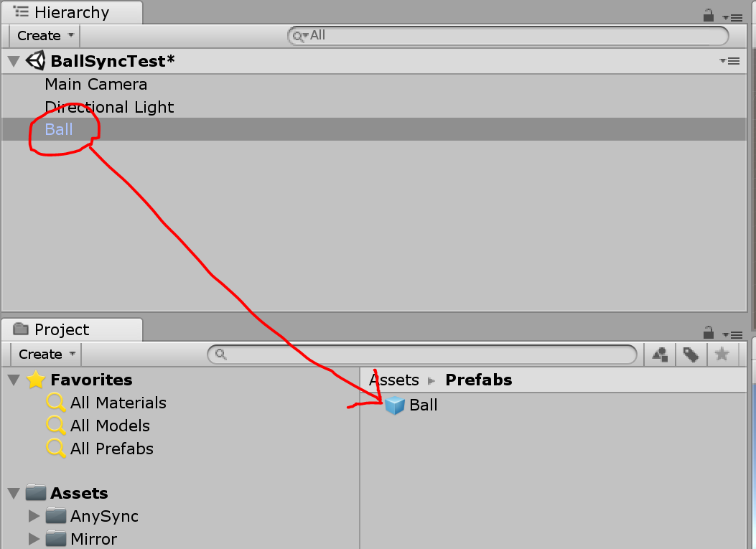Viewport: 756px width, 549px height.
Task: Select Main Camera in the Hierarchy
Action: [95, 84]
